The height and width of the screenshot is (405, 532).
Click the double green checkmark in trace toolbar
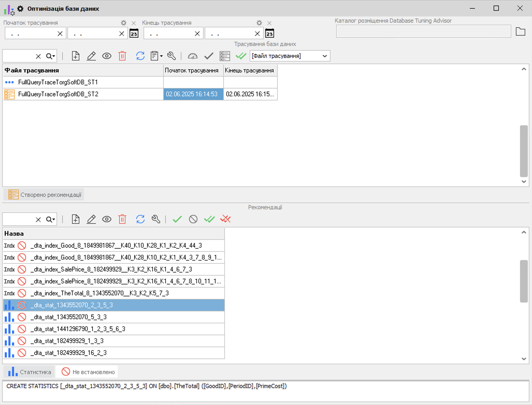pos(241,56)
